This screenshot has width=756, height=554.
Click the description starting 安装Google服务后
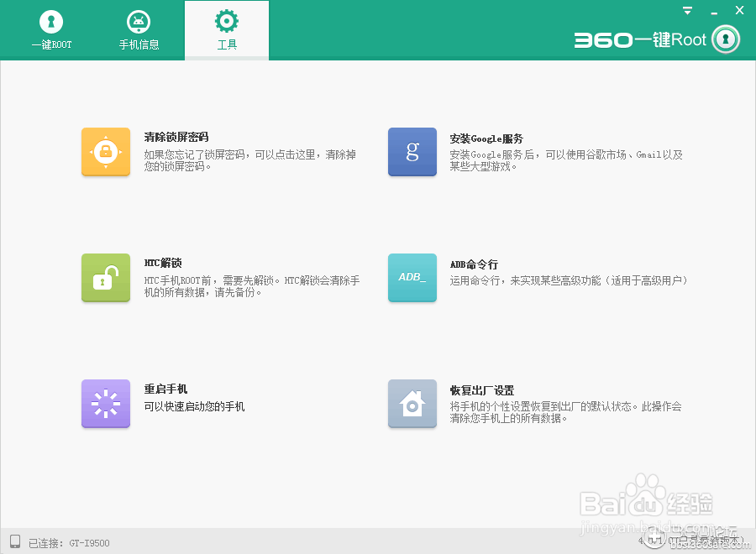pos(566,160)
